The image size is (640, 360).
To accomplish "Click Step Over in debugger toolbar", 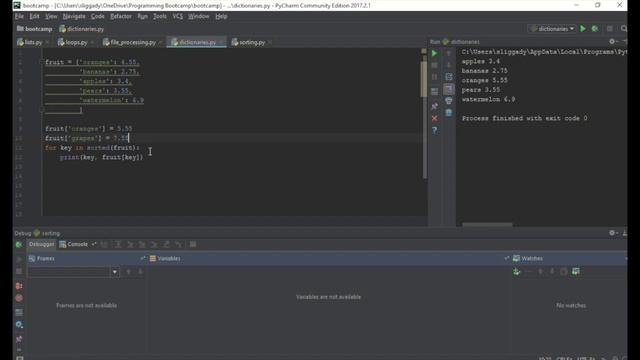I will point(118,244).
